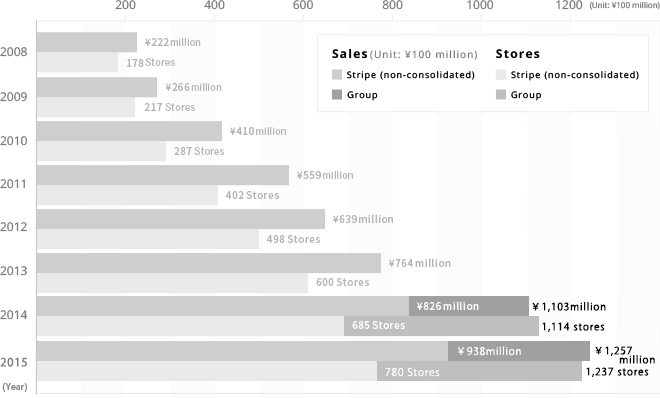Click the Sales legend heading
The image size is (660, 398).
[350, 54]
